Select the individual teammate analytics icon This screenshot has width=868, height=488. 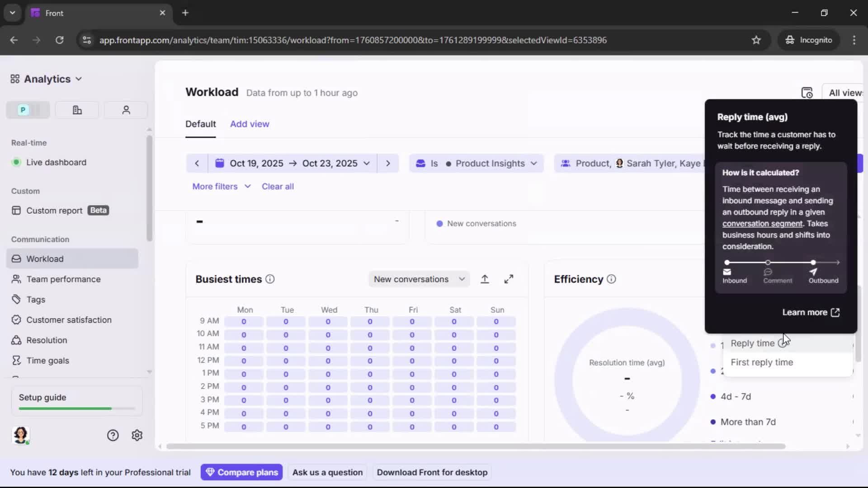click(x=126, y=110)
